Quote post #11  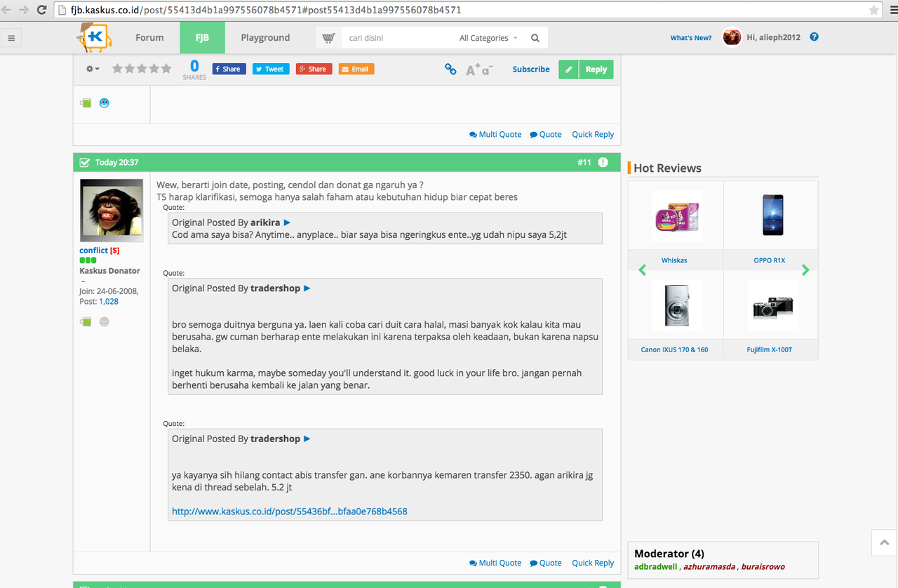click(x=546, y=563)
